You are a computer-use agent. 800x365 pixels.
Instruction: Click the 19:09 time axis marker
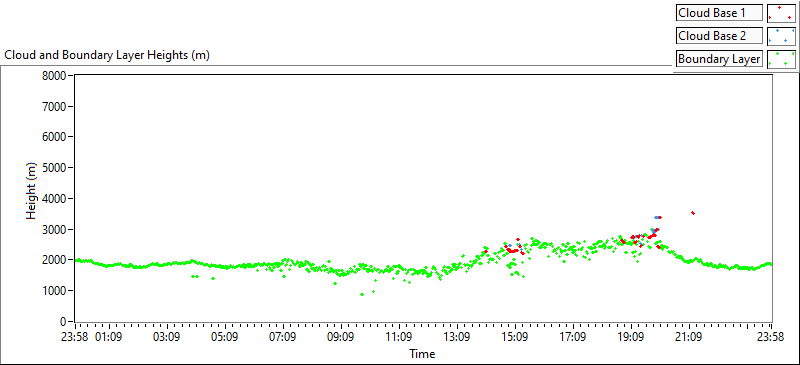[631, 337]
